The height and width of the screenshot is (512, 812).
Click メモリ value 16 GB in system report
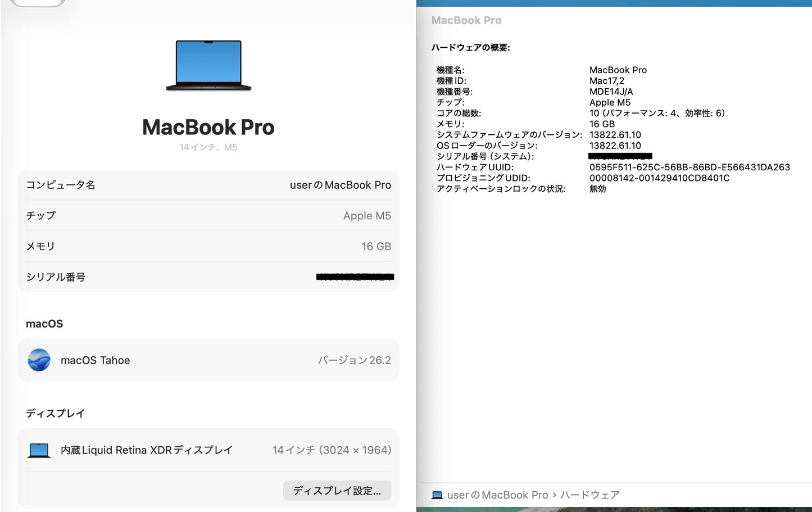click(x=602, y=124)
